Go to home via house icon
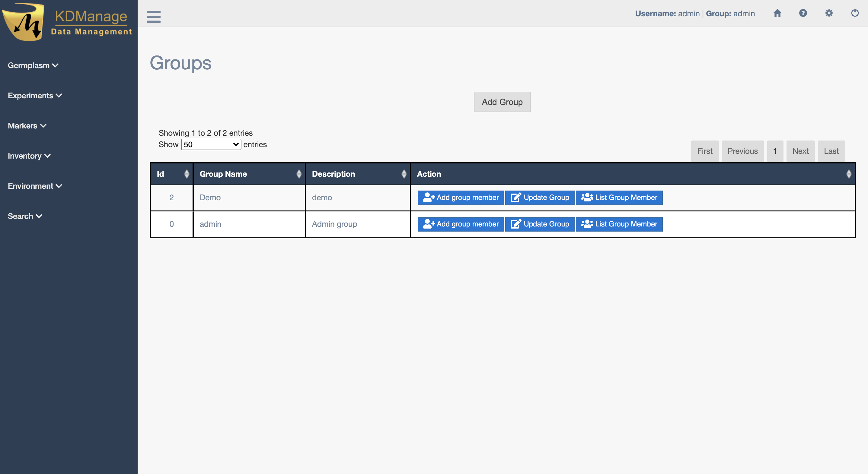This screenshot has width=868, height=474. (777, 14)
